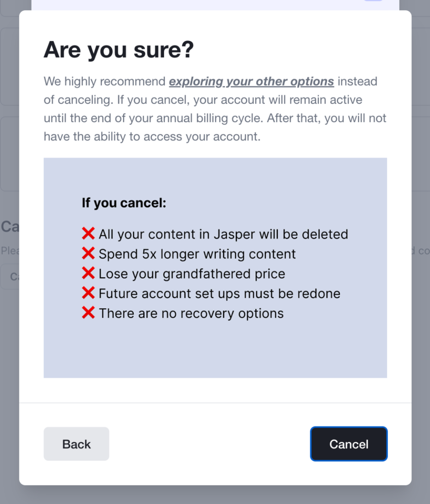Click red X next to "There are no recovery options"
Viewport: 430px width, 504px height.
coord(88,313)
